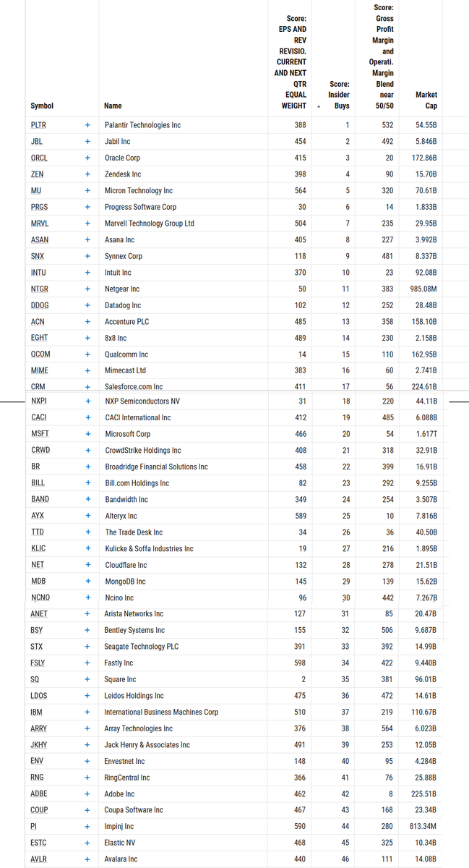This screenshot has height=868, width=469.
Task: Sort by the Name column header
Action: [113, 106]
